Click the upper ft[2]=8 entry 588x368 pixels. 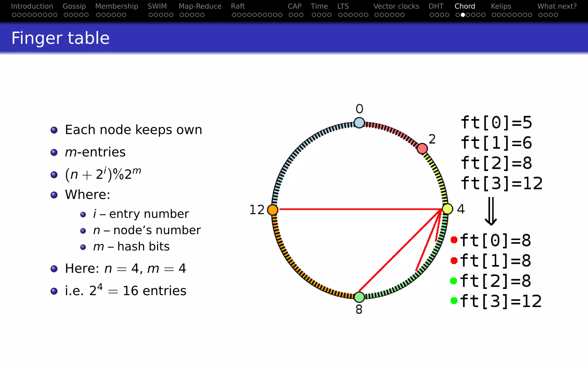click(496, 163)
